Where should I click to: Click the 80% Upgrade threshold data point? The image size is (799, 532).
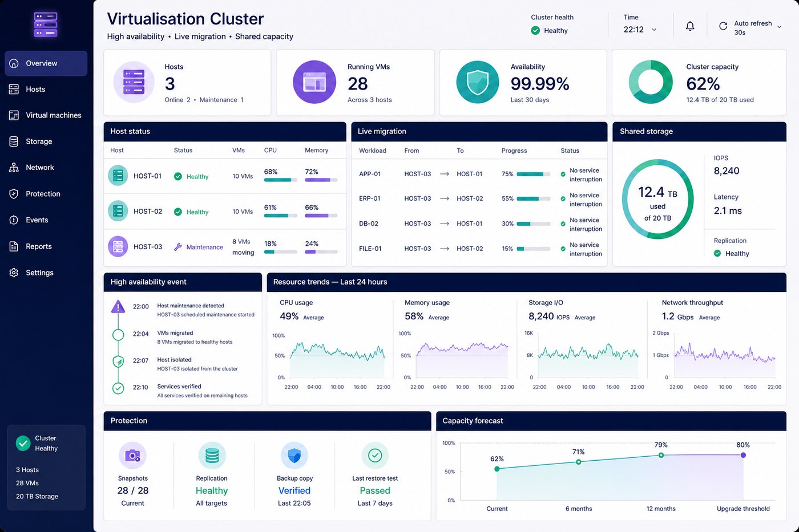(743, 455)
